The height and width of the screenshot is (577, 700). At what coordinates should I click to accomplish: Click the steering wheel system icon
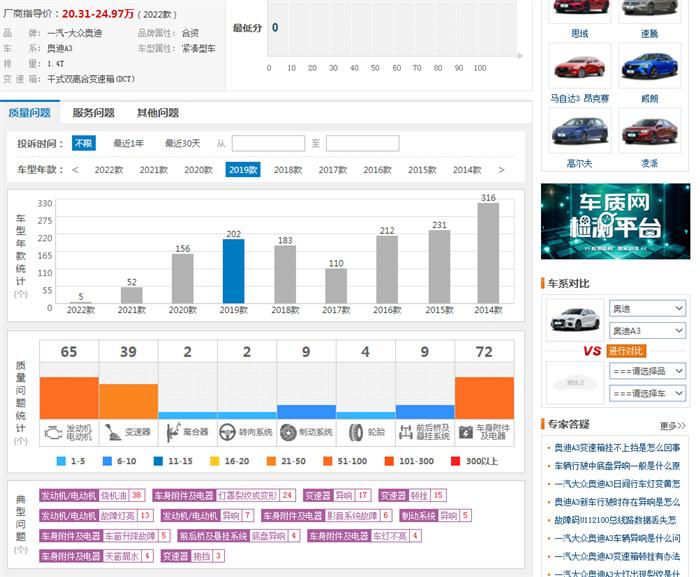(227, 432)
